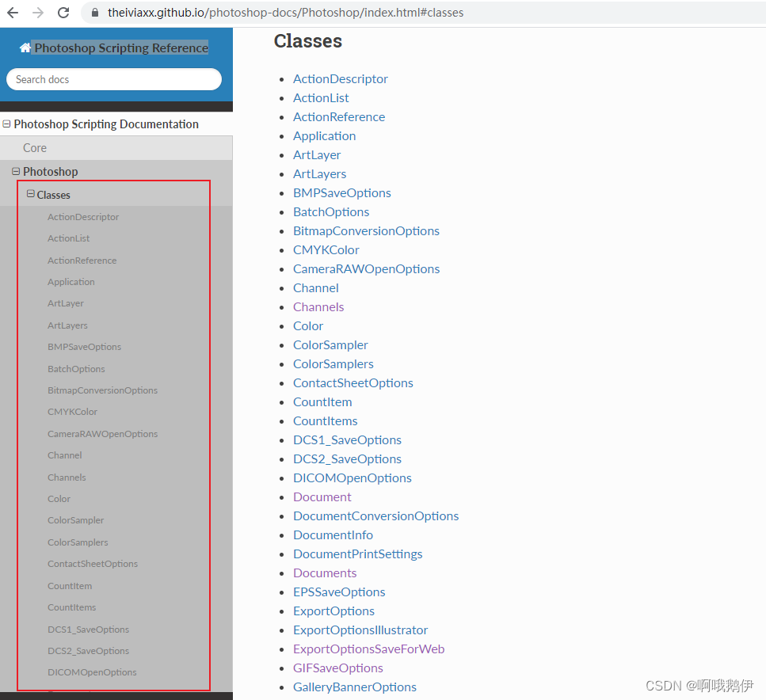The image size is (766, 700).
Task: Select CountItems in the sidebar
Action: pyautogui.click(x=71, y=607)
